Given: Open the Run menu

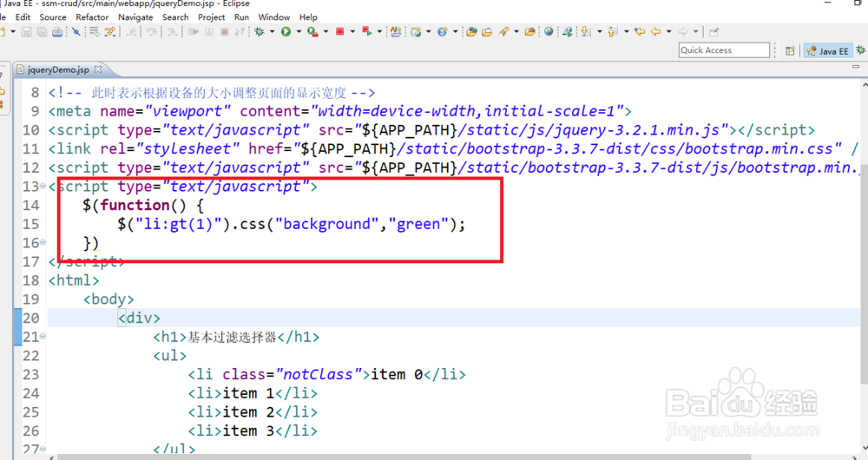Looking at the screenshot, I should click(x=241, y=17).
